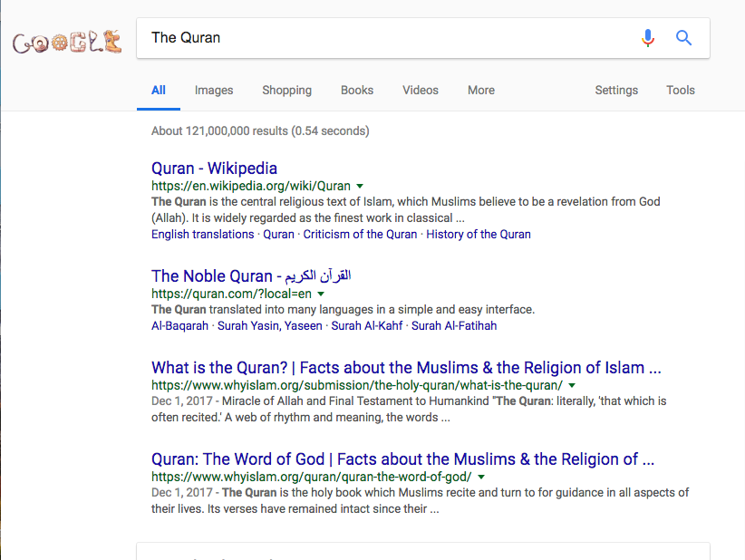Screen dimensions: 745x560
Task: Expand the More search menu
Action: click(481, 91)
